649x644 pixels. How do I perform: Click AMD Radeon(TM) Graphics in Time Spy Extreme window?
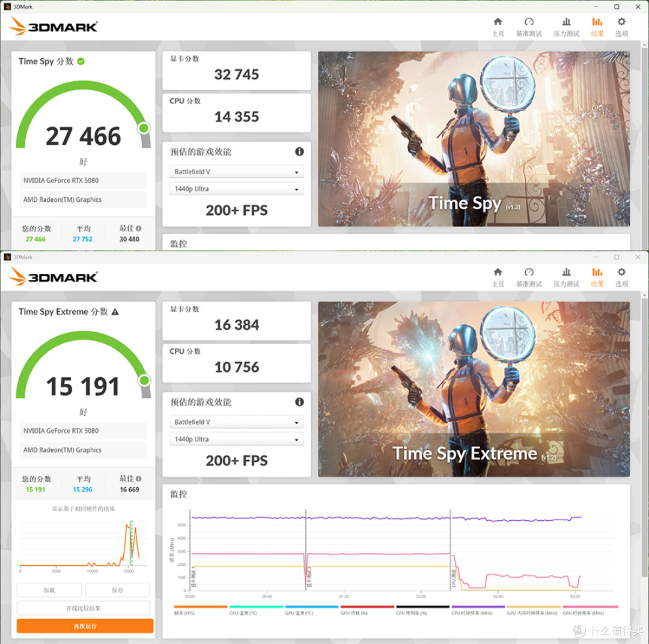tap(83, 450)
